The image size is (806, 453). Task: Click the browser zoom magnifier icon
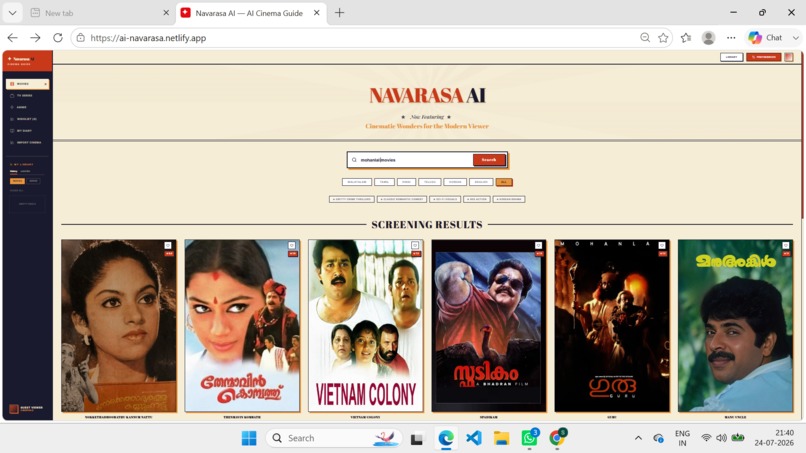(x=645, y=38)
